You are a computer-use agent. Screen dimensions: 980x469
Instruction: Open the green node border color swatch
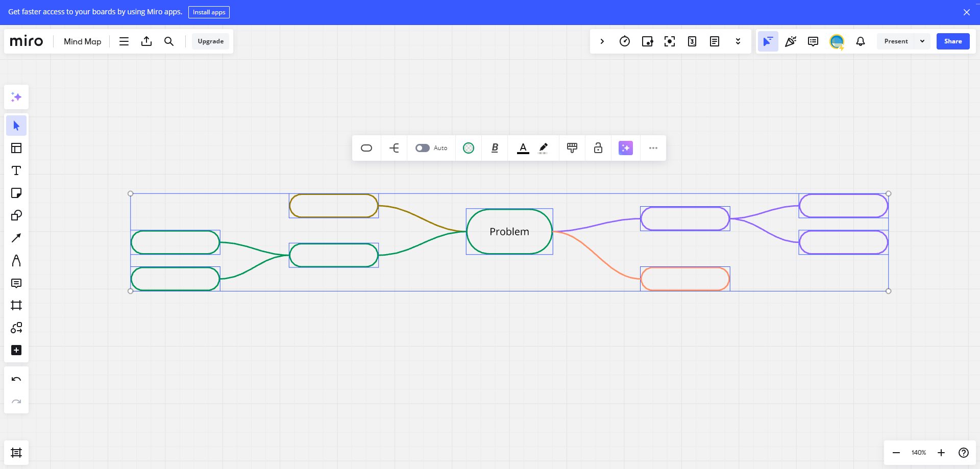click(x=469, y=148)
